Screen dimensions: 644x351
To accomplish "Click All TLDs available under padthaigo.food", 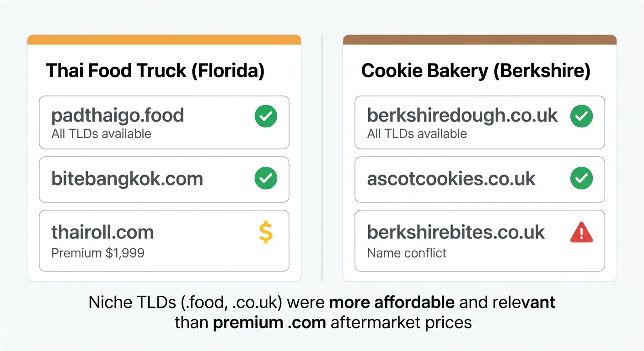I will 101,134.
